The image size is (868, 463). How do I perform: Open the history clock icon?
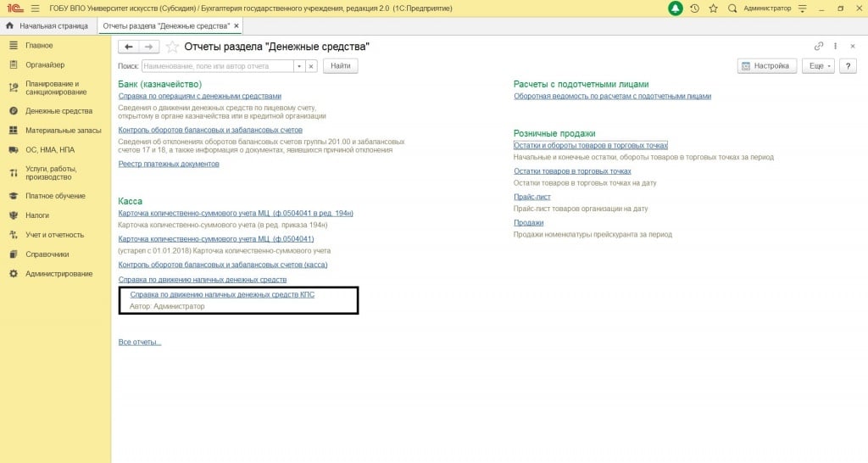pyautogui.click(x=695, y=8)
